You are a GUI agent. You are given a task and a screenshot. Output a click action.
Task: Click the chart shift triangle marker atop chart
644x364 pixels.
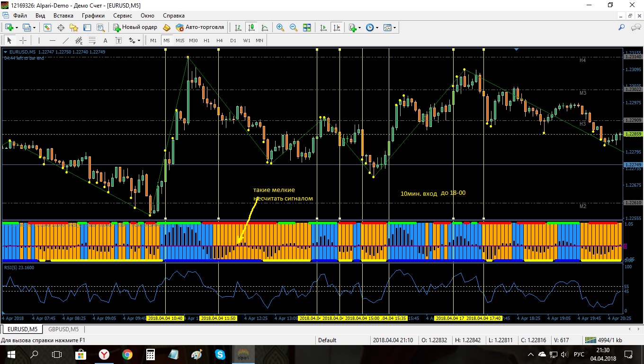pyautogui.click(x=517, y=49)
